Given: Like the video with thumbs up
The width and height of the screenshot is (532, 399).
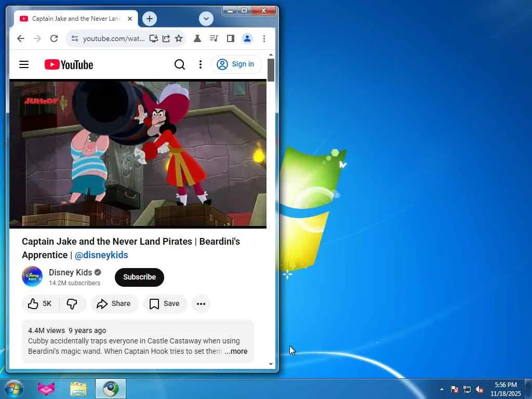Looking at the screenshot, I should (39, 303).
